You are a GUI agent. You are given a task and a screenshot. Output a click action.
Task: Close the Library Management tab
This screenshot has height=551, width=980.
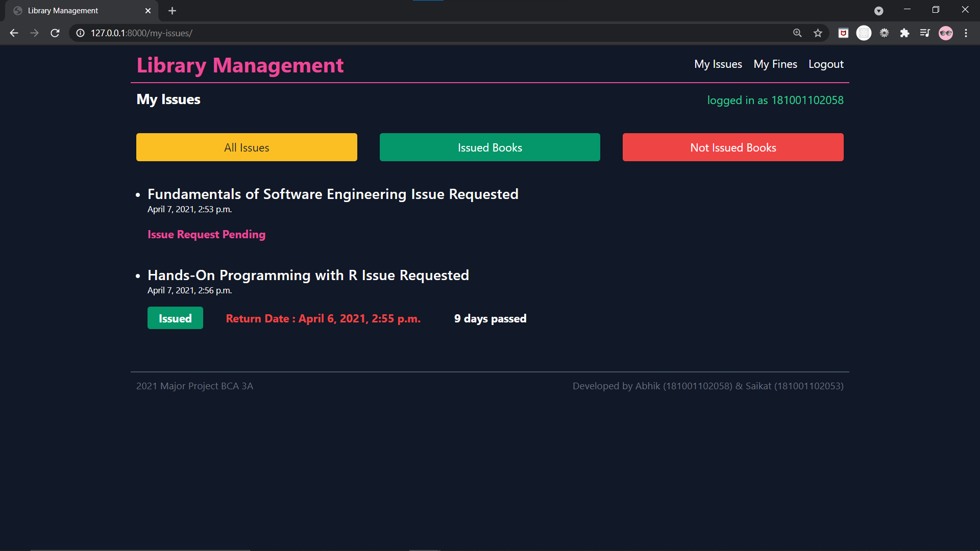coord(148,11)
